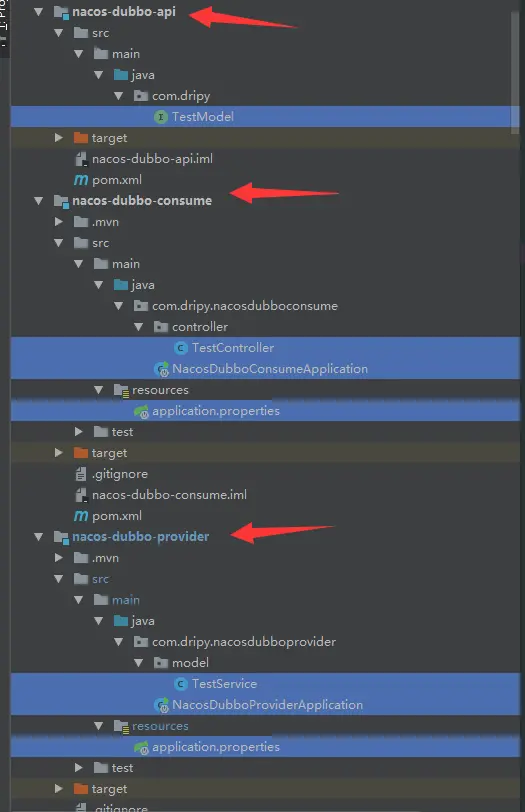
Task: Click the NacosDubboProviderApplication run icon
Action: 162,705
